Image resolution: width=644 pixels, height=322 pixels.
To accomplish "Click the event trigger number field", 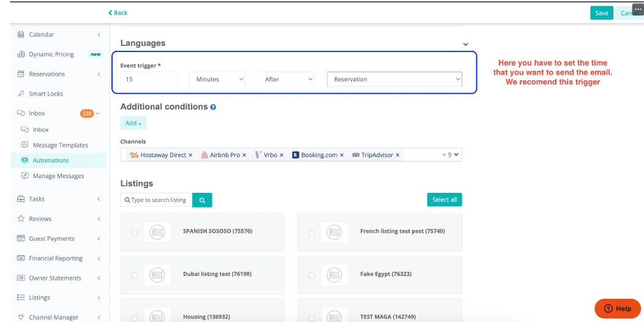I will click(148, 79).
